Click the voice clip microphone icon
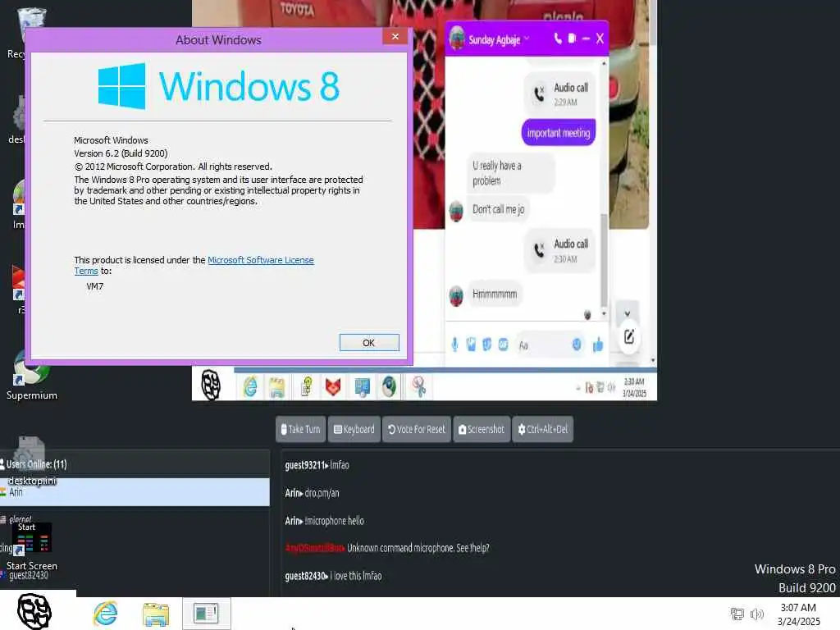The width and height of the screenshot is (840, 630). pyautogui.click(x=454, y=345)
